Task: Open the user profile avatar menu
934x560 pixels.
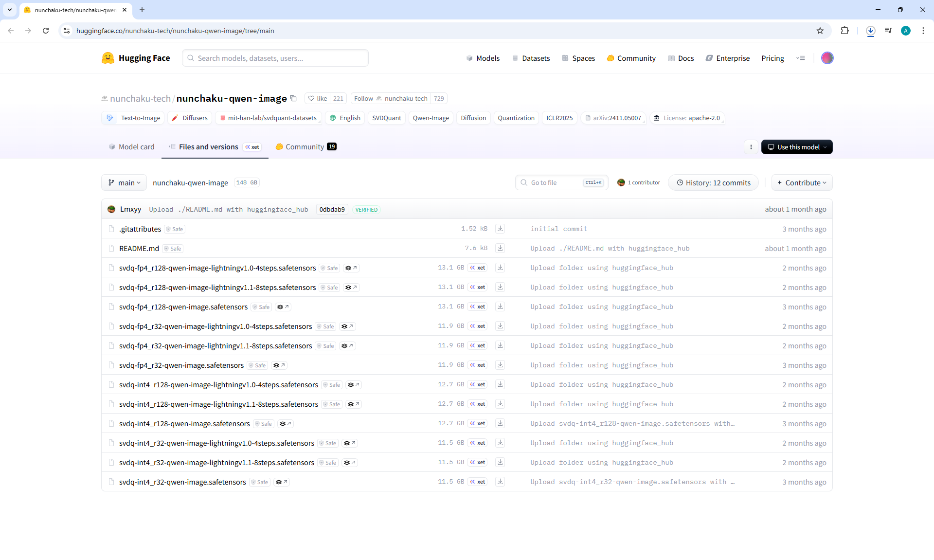Action: click(x=827, y=58)
